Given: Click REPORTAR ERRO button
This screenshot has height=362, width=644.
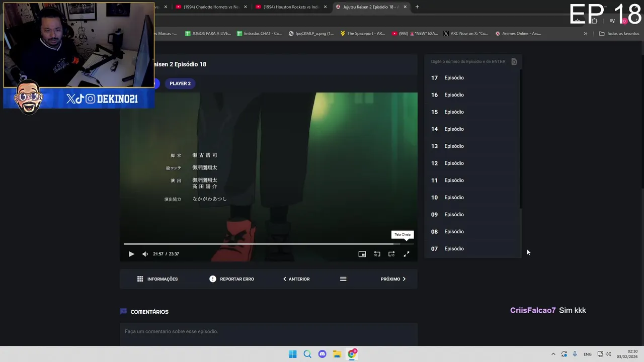Looking at the screenshot, I should (232, 279).
